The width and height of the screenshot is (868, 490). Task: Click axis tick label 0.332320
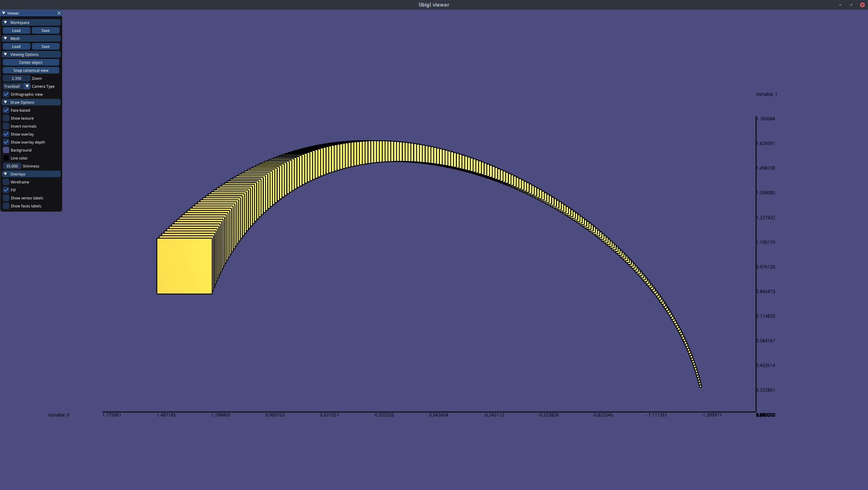(384, 415)
